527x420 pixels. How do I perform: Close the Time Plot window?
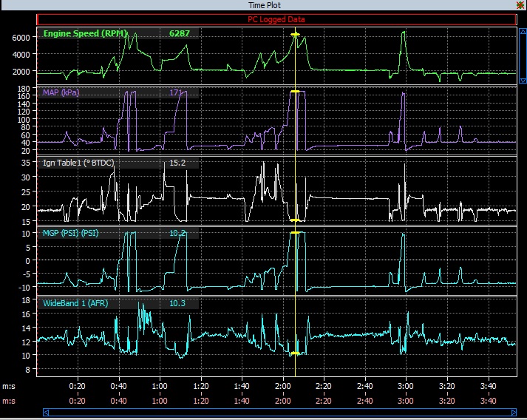pyautogui.click(x=520, y=5)
